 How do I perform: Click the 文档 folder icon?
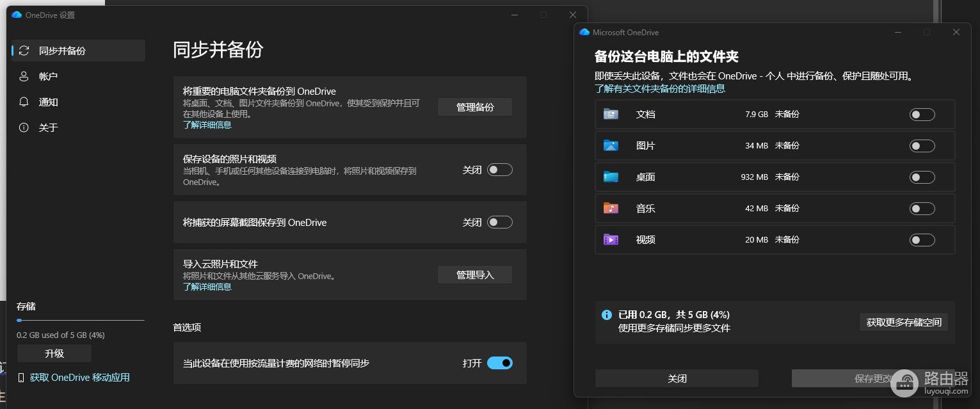coord(611,114)
